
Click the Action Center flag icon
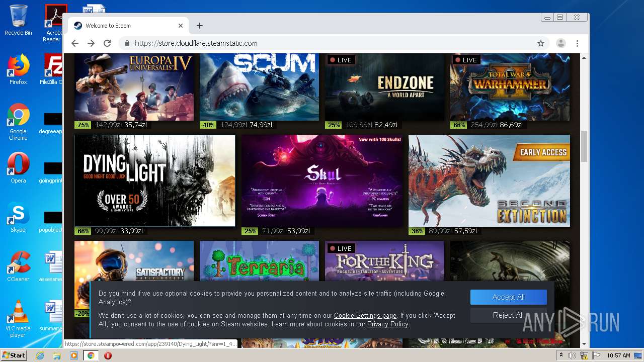(x=596, y=355)
